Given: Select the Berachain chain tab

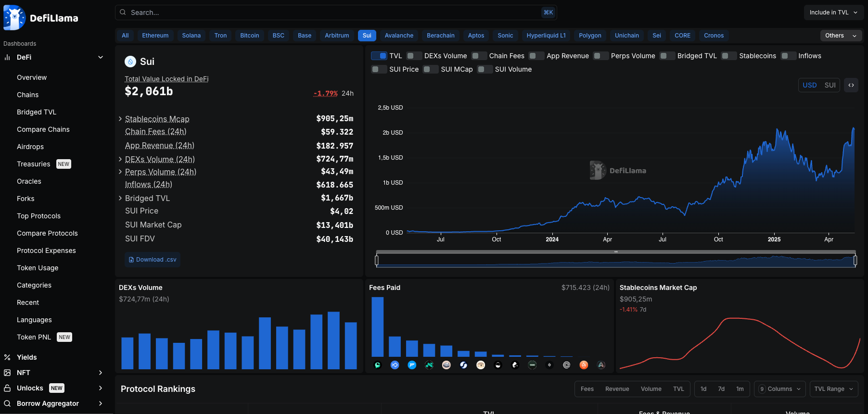Looking at the screenshot, I should tap(441, 36).
